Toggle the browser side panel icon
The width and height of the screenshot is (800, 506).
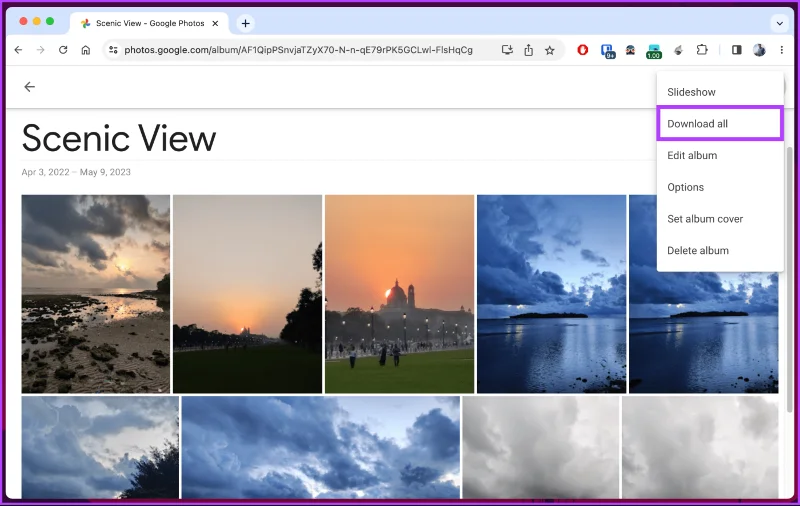[x=736, y=50]
